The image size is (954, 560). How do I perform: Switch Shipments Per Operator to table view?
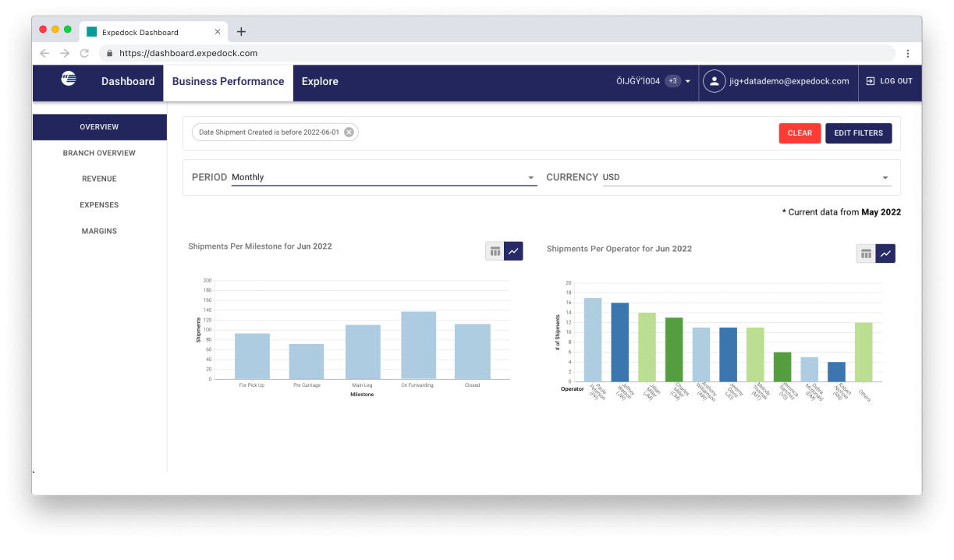(867, 253)
